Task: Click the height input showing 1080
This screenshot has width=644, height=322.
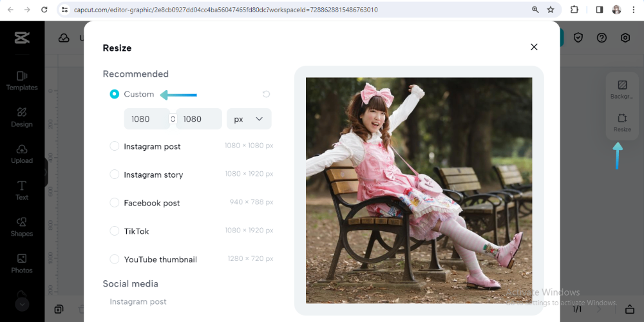Action: coord(199,118)
